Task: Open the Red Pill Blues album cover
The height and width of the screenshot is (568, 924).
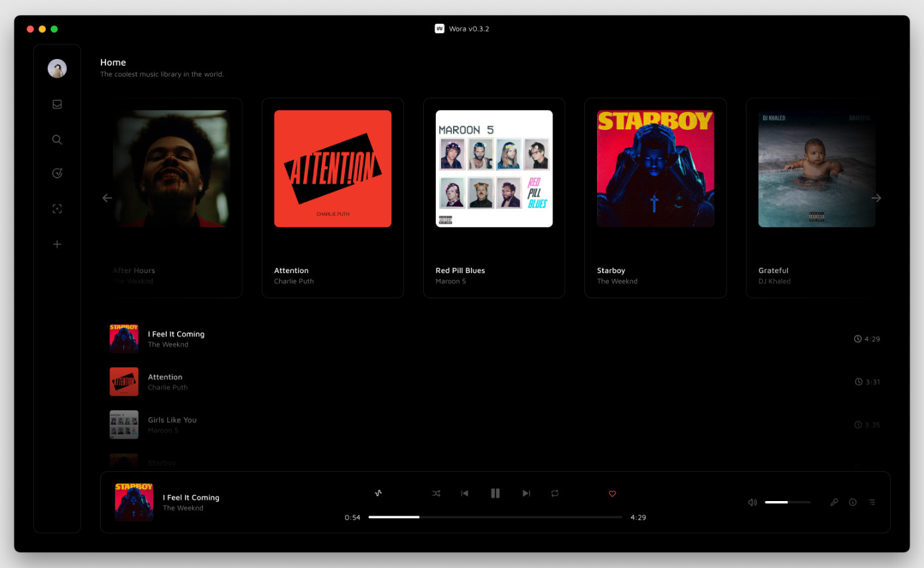Action: 494,168
